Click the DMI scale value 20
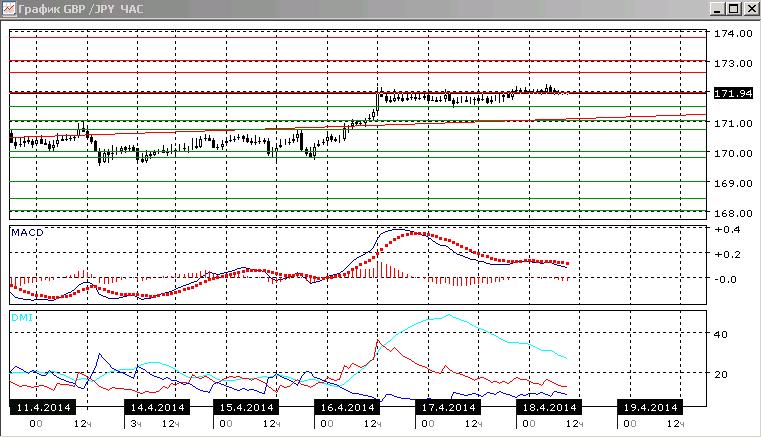The height and width of the screenshot is (437, 761). [x=720, y=374]
